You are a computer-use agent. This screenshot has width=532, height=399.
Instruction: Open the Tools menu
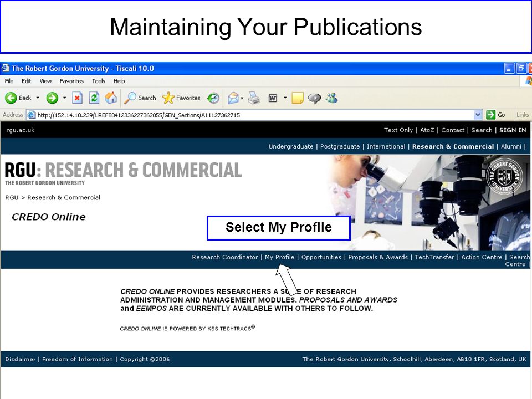tap(99, 81)
